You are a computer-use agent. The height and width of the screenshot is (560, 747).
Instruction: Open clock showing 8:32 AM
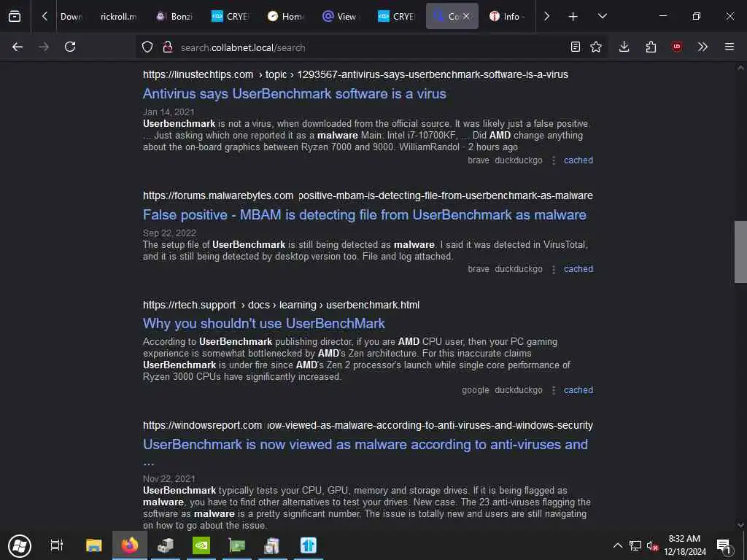[x=684, y=545]
